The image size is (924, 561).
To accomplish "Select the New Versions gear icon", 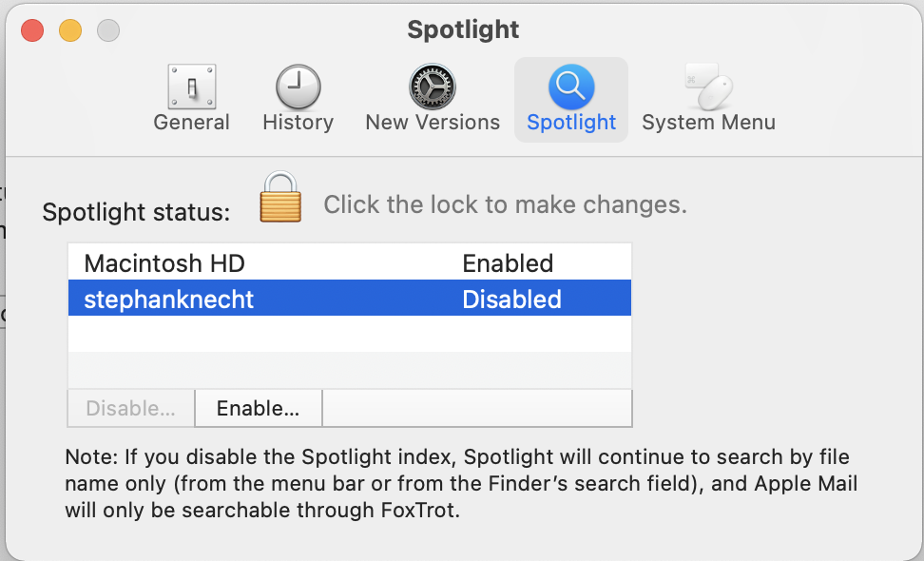I will (x=432, y=87).
